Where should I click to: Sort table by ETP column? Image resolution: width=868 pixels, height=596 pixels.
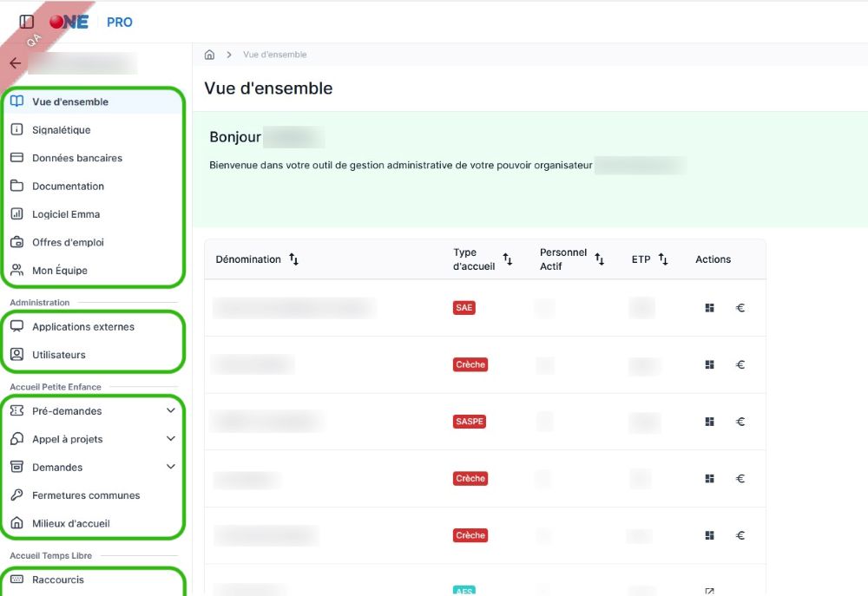663,259
